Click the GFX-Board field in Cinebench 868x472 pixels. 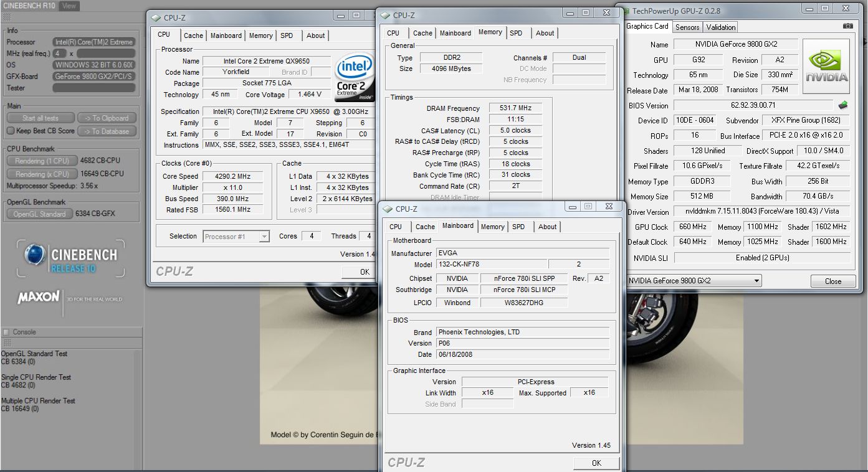pyautogui.click(x=94, y=77)
